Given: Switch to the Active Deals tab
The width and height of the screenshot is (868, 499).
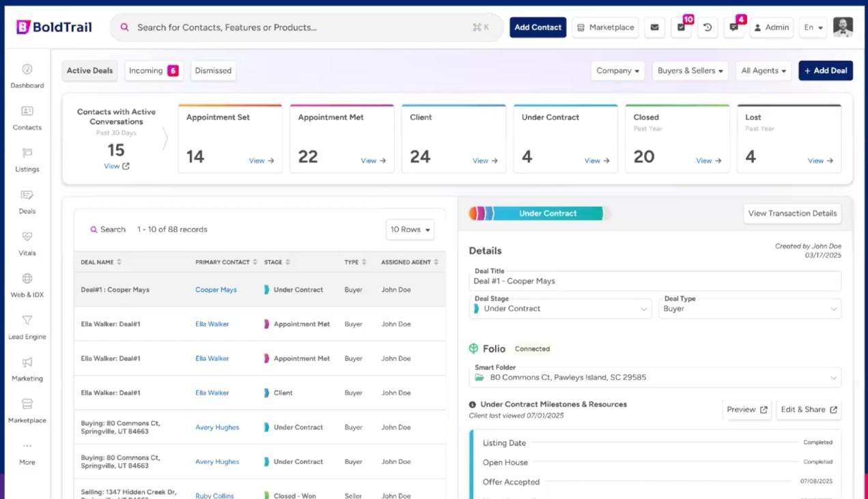Looking at the screenshot, I should pyautogui.click(x=89, y=70).
